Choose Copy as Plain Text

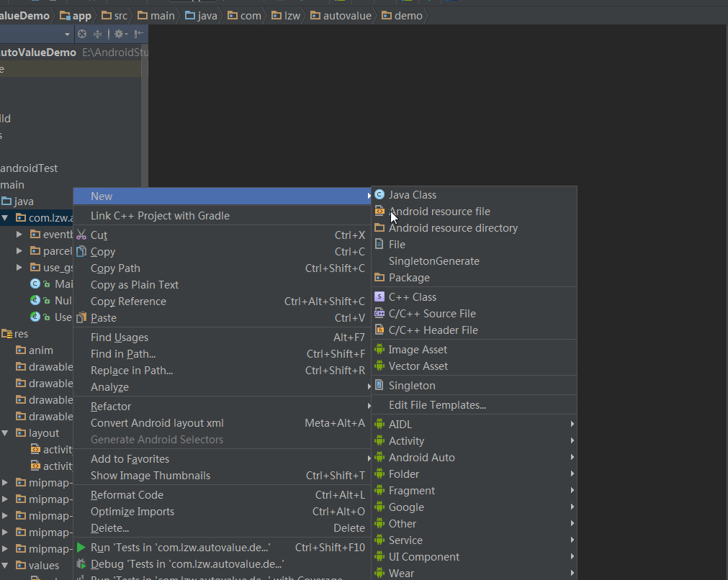click(223, 285)
